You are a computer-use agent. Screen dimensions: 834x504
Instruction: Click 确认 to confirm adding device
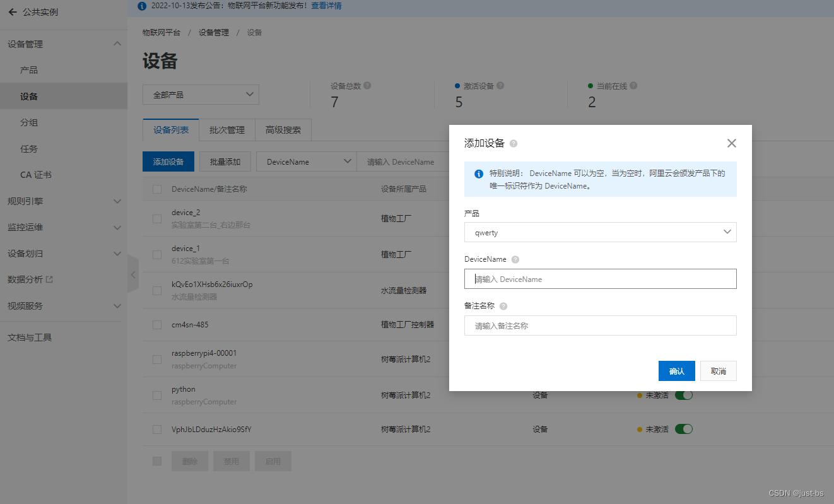pos(677,371)
